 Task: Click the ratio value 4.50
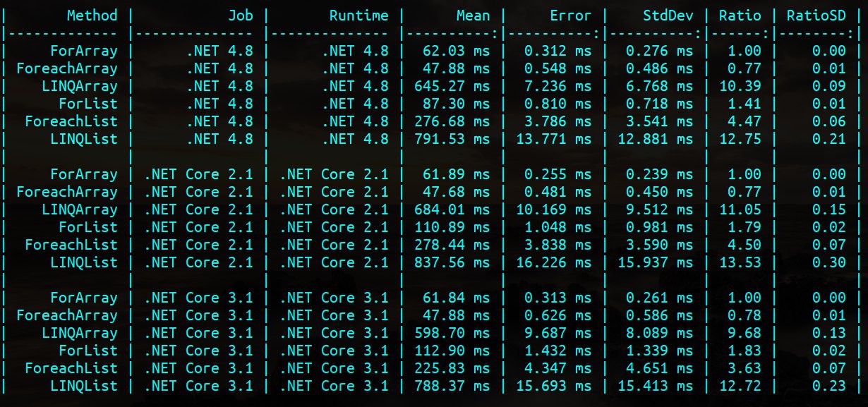745,245
